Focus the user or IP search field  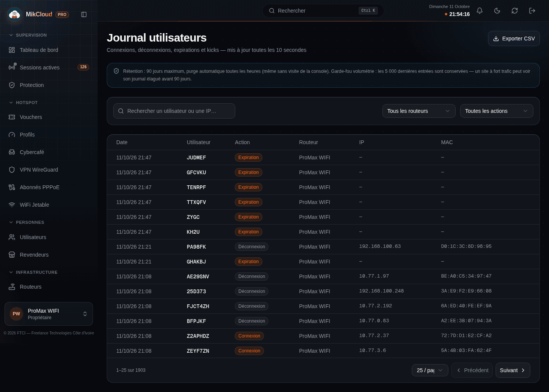click(x=174, y=111)
